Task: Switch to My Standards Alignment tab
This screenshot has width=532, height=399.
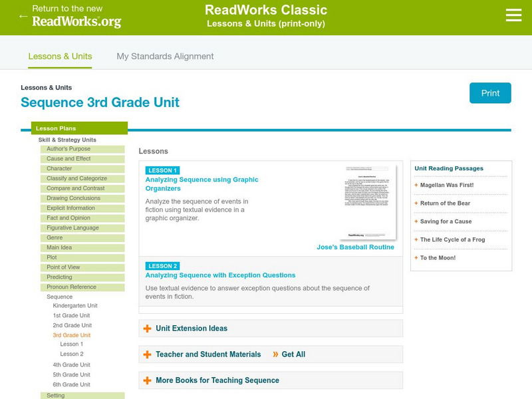Action: click(x=165, y=57)
